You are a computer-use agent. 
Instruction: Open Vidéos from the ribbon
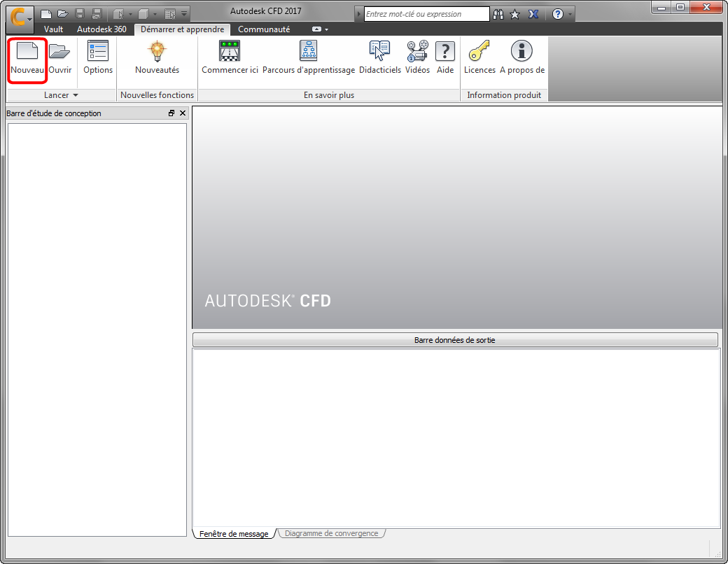[x=417, y=57]
